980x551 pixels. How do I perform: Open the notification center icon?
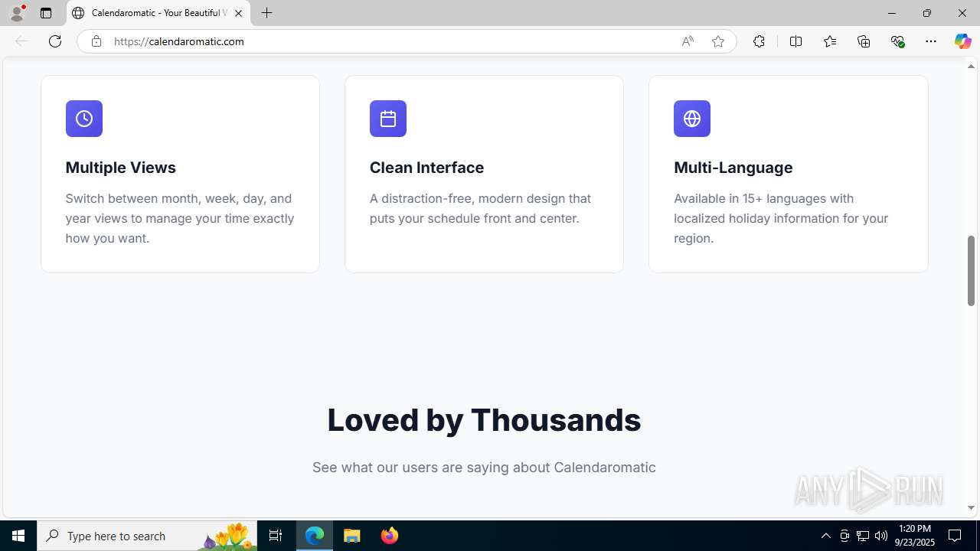955,536
